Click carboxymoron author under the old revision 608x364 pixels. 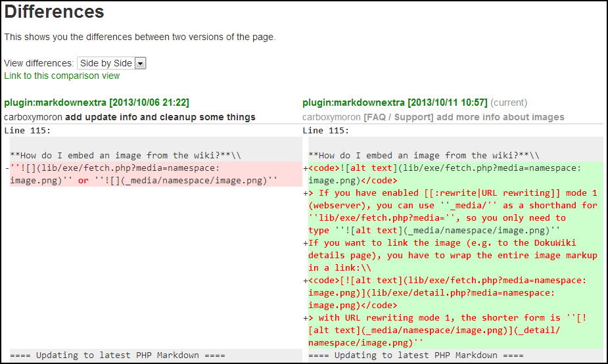pos(33,117)
